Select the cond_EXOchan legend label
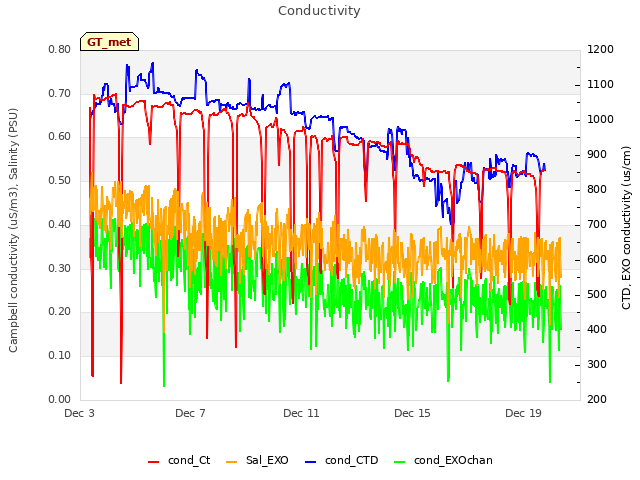 point(453,460)
